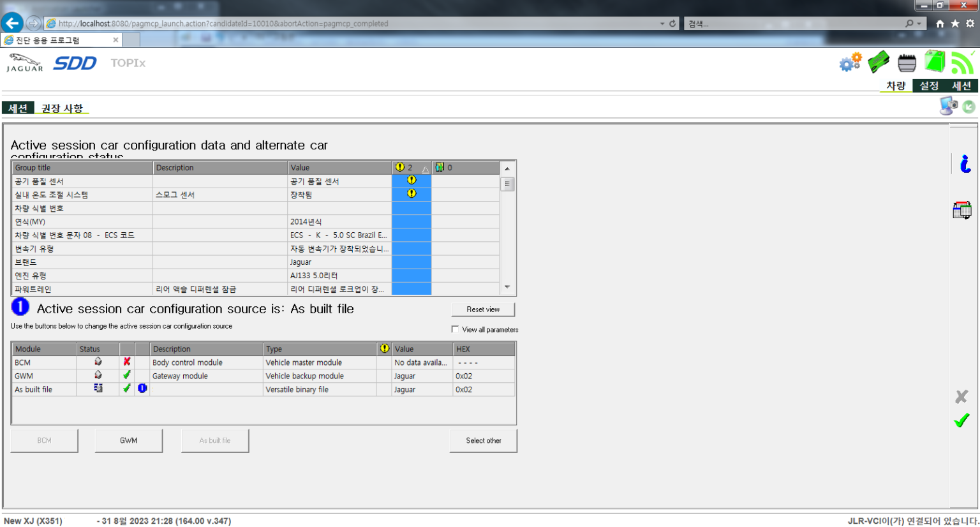This screenshot has height=527, width=980.
Task: Open the 권장 사항 tab
Action: pyautogui.click(x=62, y=108)
